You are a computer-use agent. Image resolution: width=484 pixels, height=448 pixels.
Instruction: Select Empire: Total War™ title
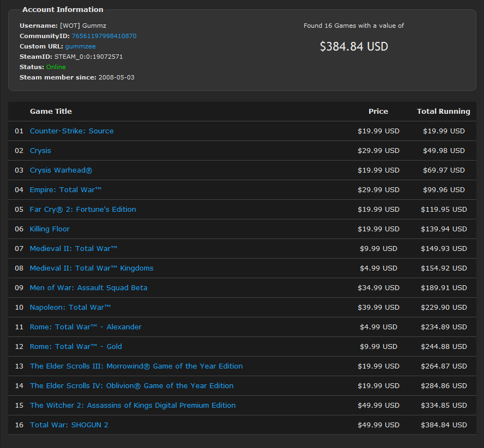(x=65, y=189)
